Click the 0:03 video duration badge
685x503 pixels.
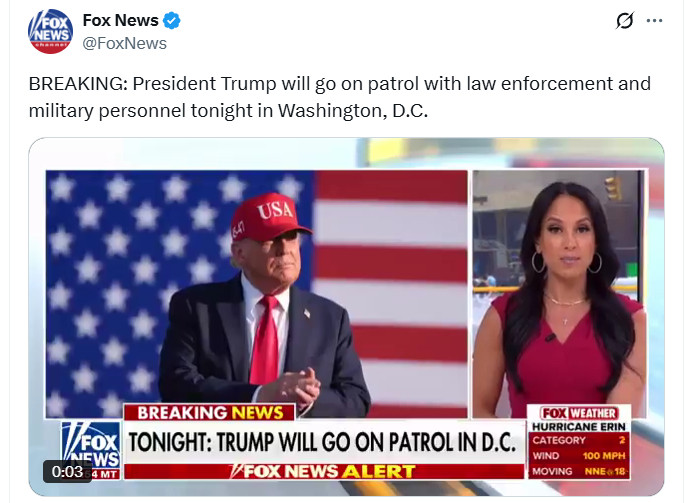(x=67, y=472)
